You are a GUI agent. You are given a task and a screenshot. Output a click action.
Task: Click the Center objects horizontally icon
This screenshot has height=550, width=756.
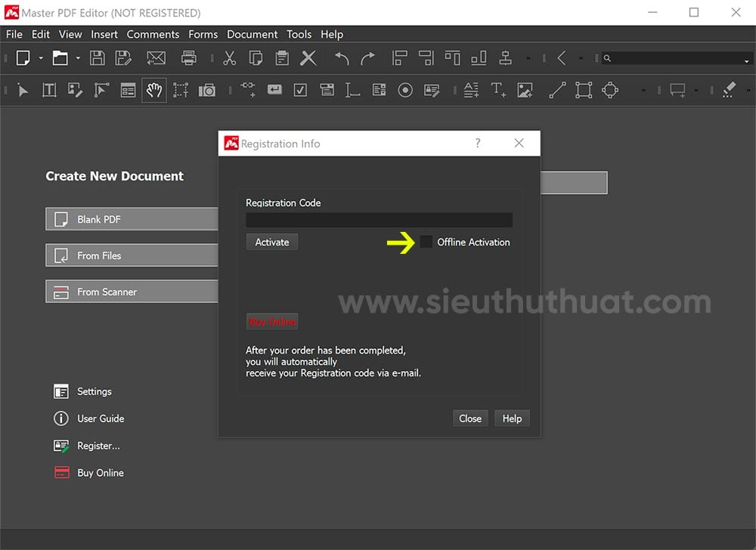coord(505,58)
